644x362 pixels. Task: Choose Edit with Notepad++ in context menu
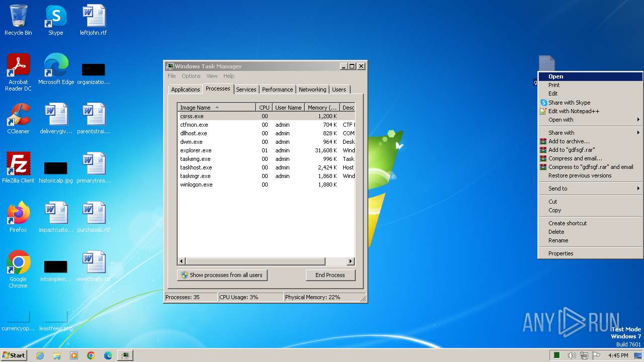[590, 111]
